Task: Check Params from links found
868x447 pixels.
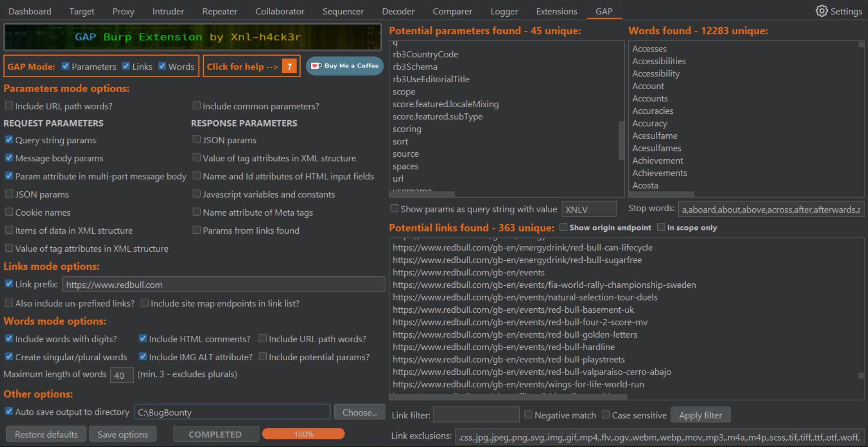Action: click(x=197, y=230)
